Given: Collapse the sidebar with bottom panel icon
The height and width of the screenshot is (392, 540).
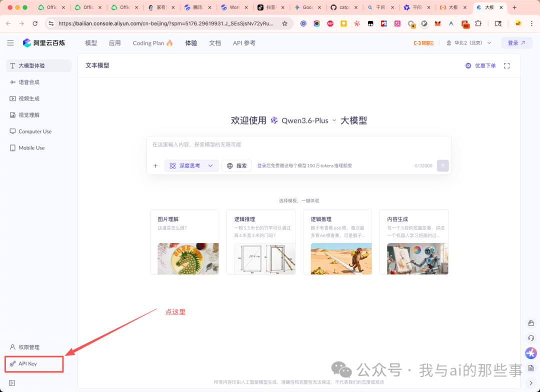Looking at the screenshot, I should pos(12,383).
